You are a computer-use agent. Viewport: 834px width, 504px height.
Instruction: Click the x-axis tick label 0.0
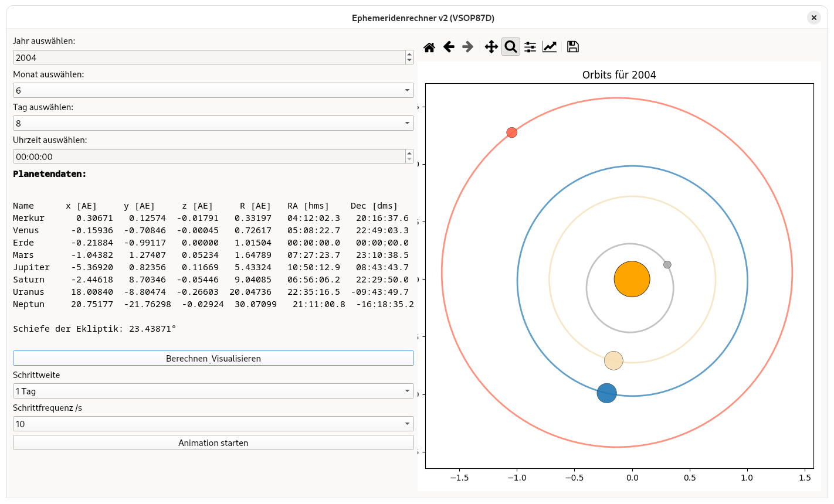pyautogui.click(x=632, y=478)
